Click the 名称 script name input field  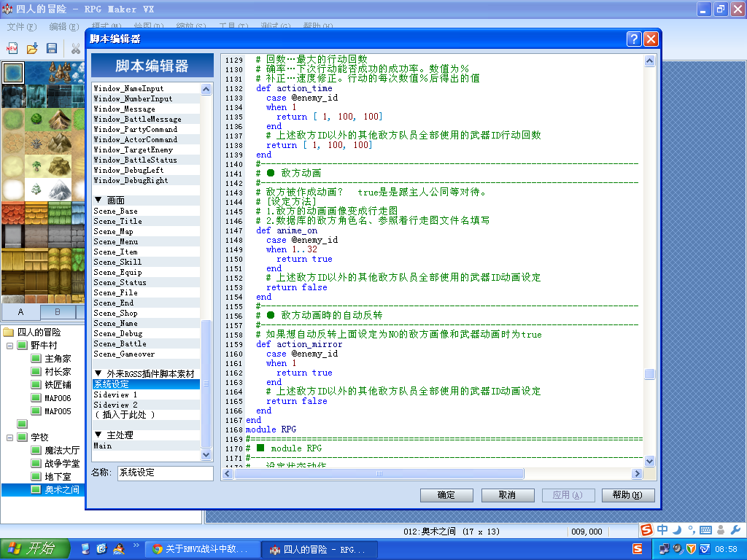[x=166, y=472]
